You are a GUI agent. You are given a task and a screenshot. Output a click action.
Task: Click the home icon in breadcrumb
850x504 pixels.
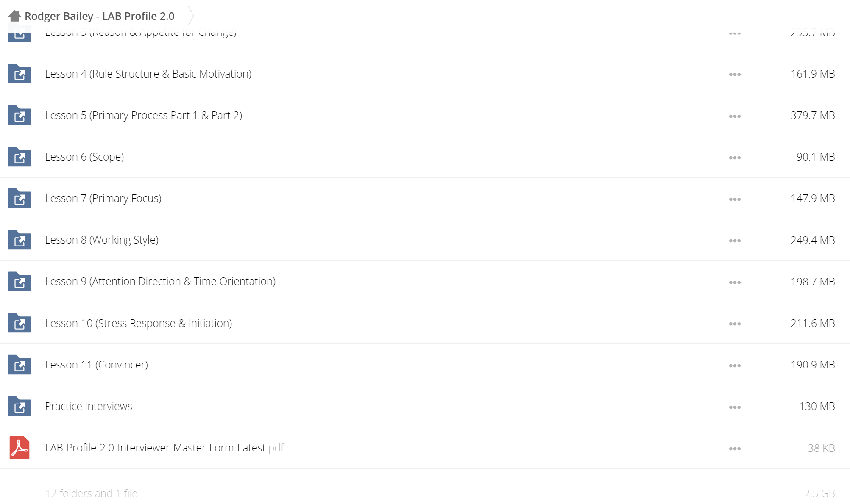click(x=15, y=16)
